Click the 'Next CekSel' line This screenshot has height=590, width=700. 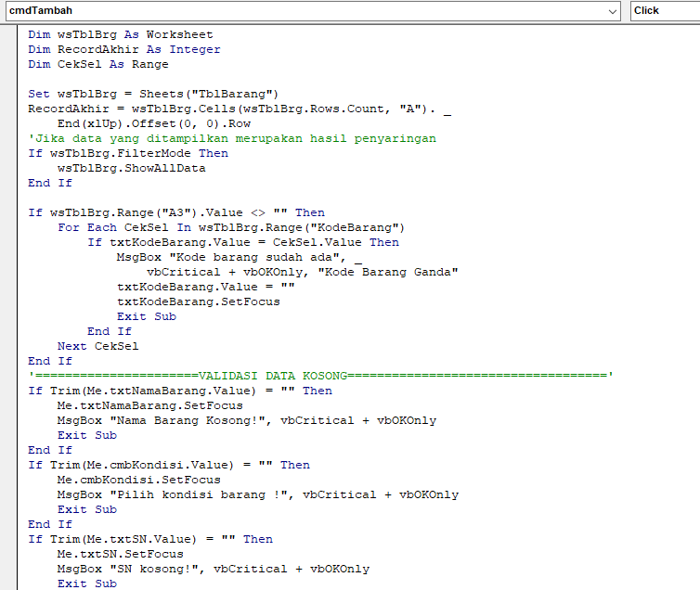[x=97, y=346]
